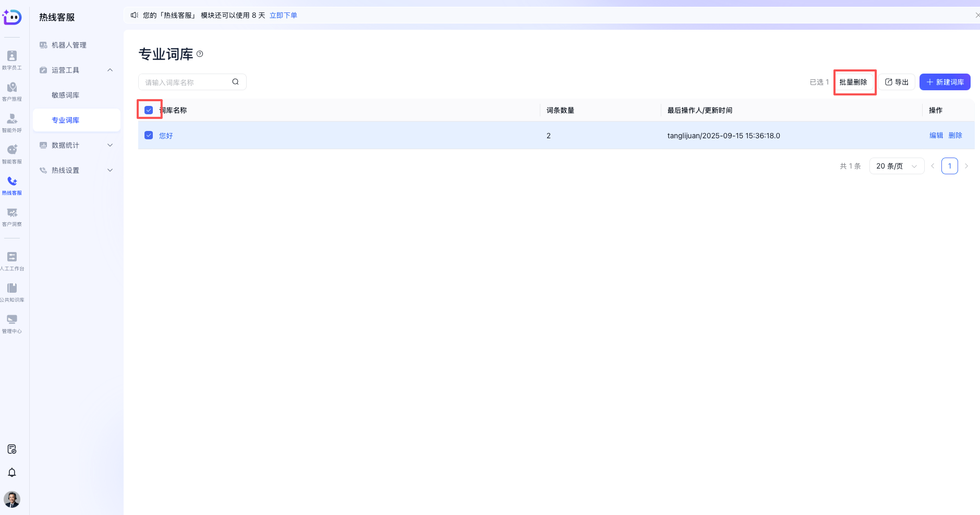Click the 新建词库 button
Viewport: 980px width, 515px height.
click(x=945, y=82)
